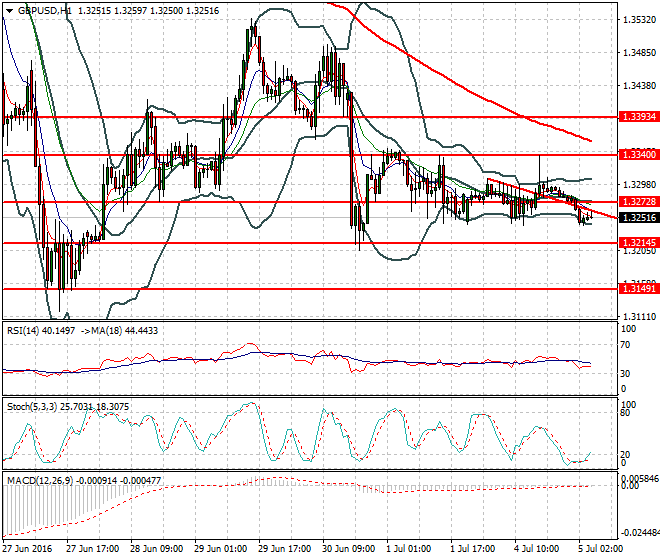Screen dimensions: 660x560
Task: Click the 1 Jul 01:00 time axis label
Action: (x=409, y=549)
